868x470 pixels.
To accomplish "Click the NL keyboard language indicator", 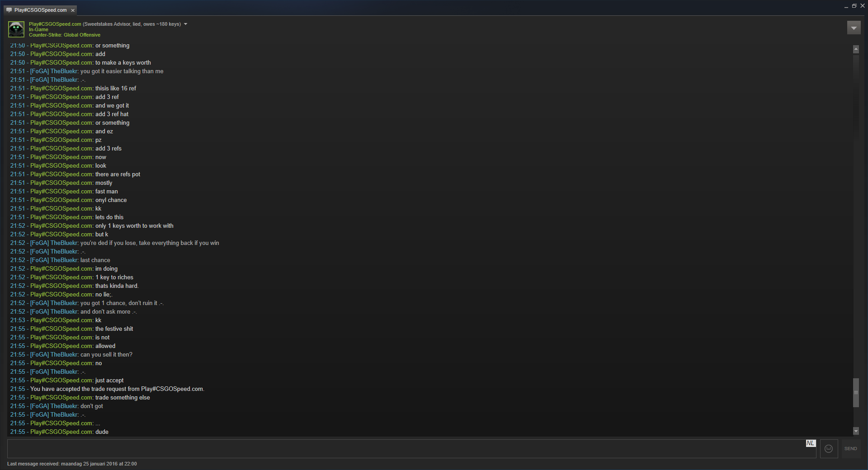I will (811, 443).
